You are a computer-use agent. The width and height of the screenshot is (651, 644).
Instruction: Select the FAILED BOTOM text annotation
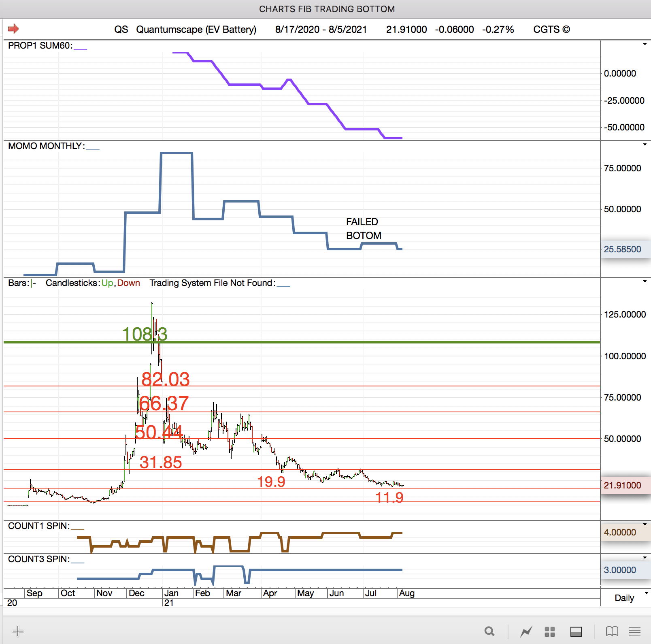[x=363, y=228]
